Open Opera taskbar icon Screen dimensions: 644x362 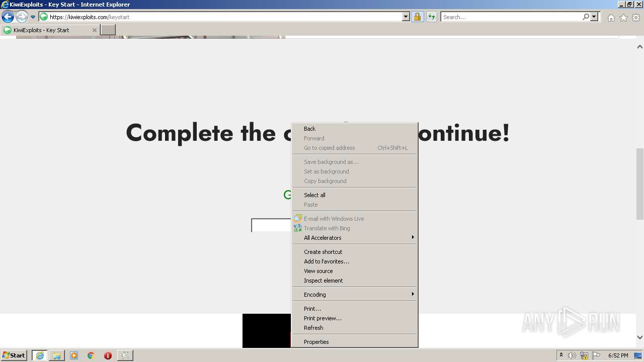(108, 355)
